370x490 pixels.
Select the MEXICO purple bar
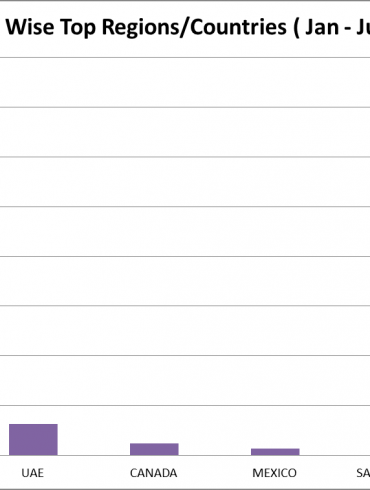pos(275,452)
